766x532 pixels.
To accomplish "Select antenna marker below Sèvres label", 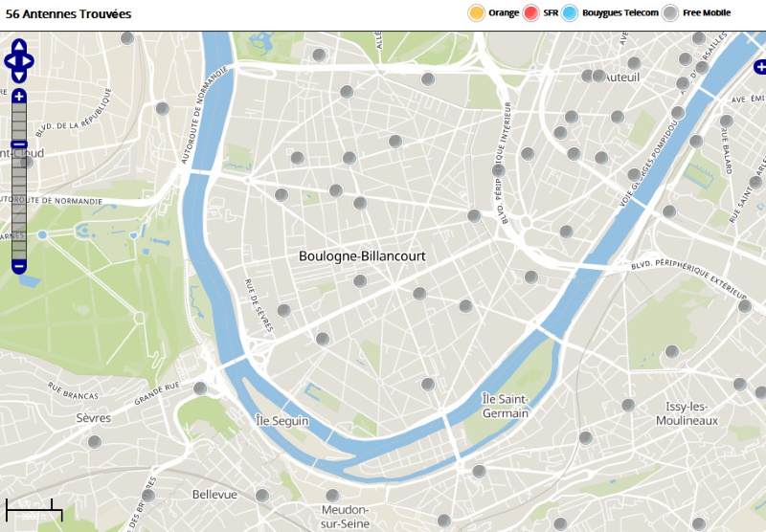I will coord(95,442).
